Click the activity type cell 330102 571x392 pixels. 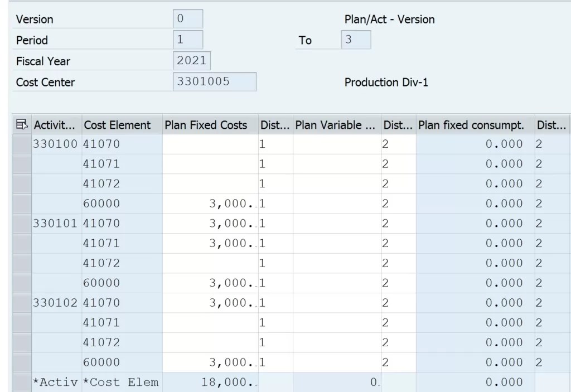click(x=56, y=303)
